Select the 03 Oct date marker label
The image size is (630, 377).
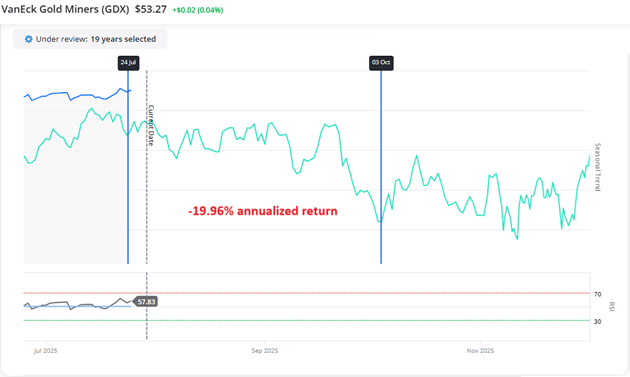381,63
